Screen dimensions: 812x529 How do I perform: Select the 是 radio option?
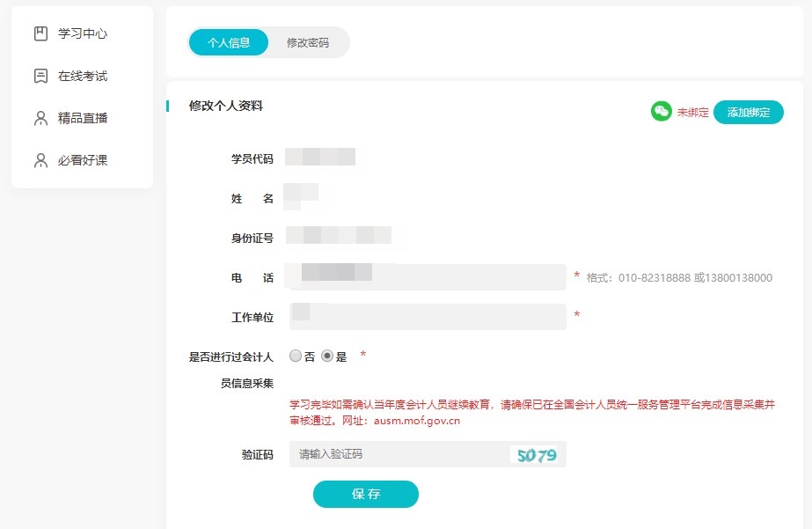click(326, 356)
